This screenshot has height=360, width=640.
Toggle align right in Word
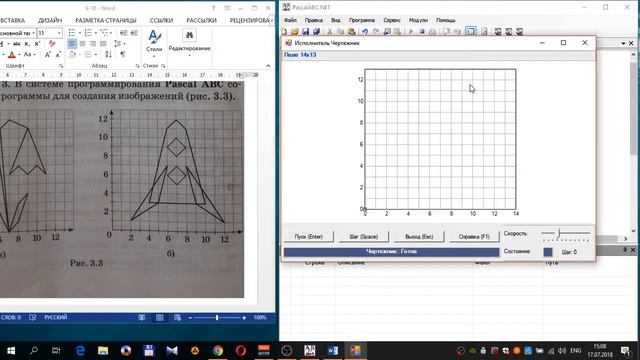pyautogui.click(x=93, y=44)
